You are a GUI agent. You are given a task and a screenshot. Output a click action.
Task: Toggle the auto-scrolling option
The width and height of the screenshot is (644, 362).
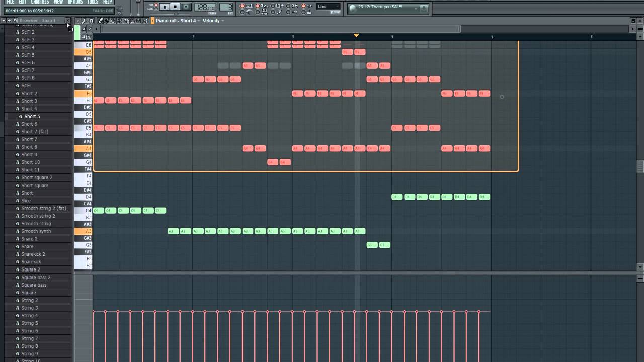tap(292, 12)
